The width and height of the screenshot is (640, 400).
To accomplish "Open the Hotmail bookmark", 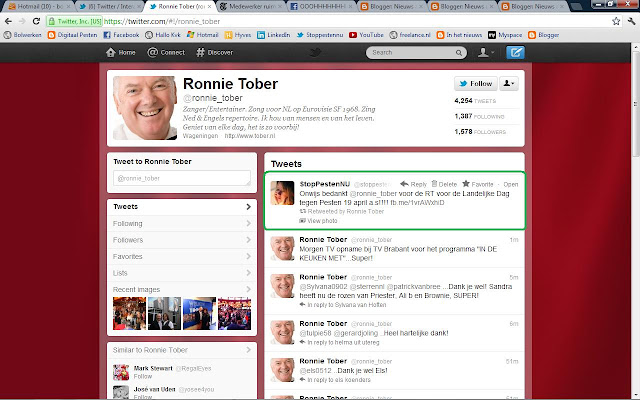I will (202, 35).
